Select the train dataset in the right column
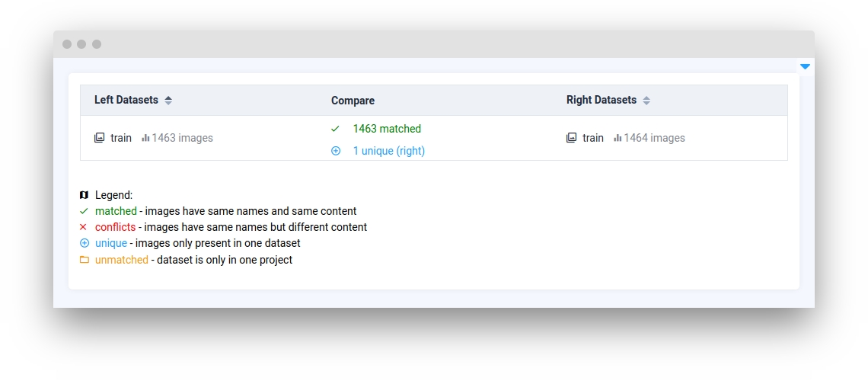The height and width of the screenshot is (384, 868). tap(593, 138)
